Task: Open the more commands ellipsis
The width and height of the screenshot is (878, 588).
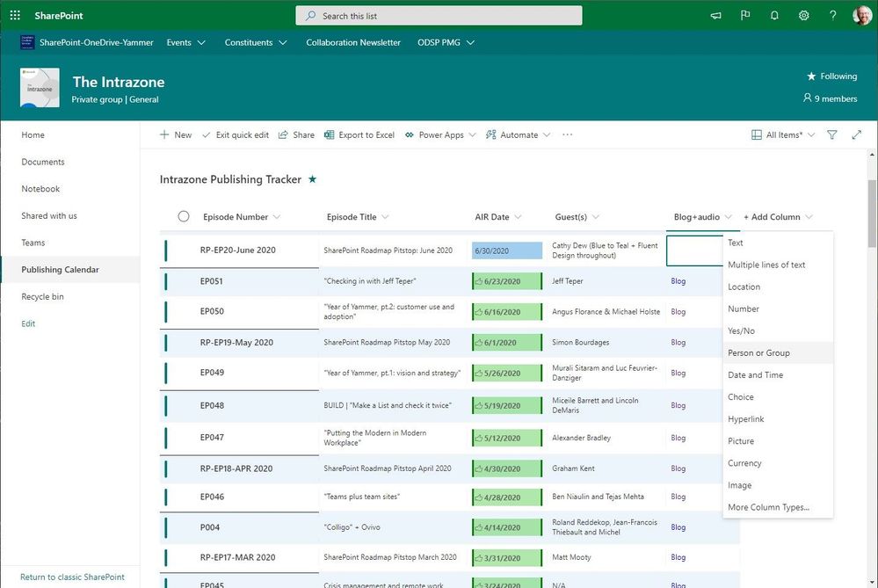Action: [x=567, y=135]
